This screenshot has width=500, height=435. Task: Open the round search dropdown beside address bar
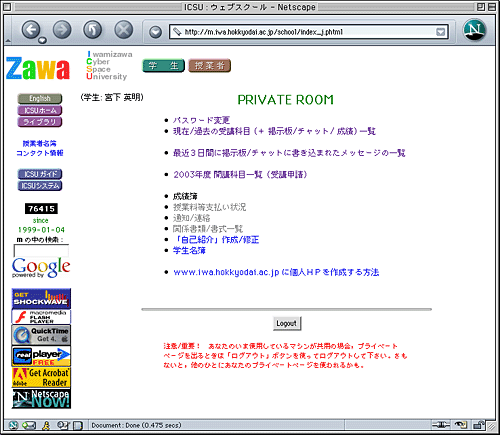(155, 32)
